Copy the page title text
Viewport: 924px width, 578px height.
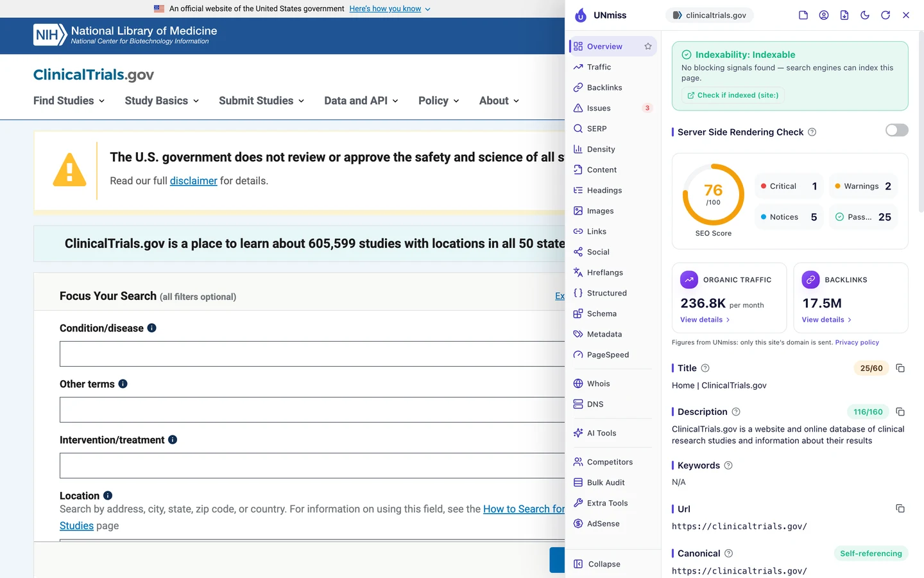[900, 368]
